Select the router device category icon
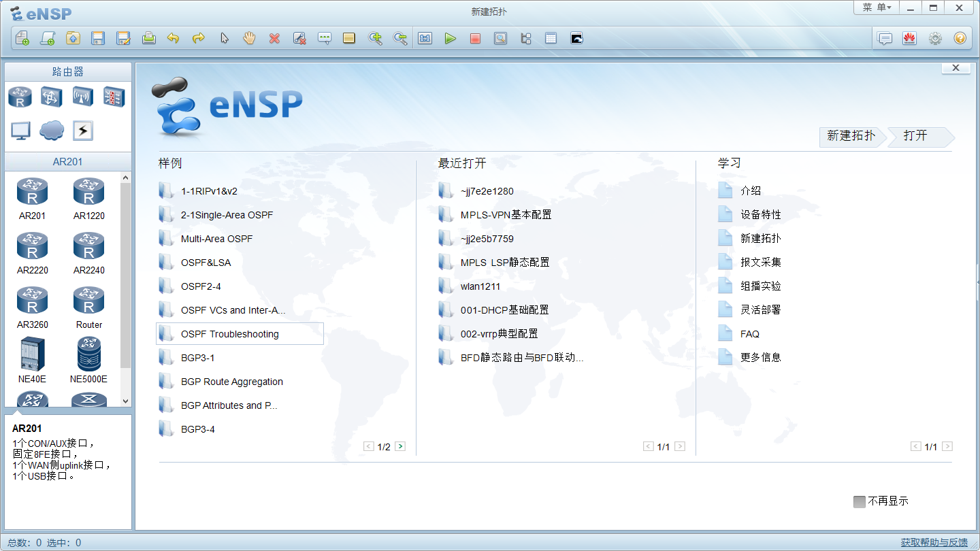Screen dimensions: 980x551 point(20,97)
